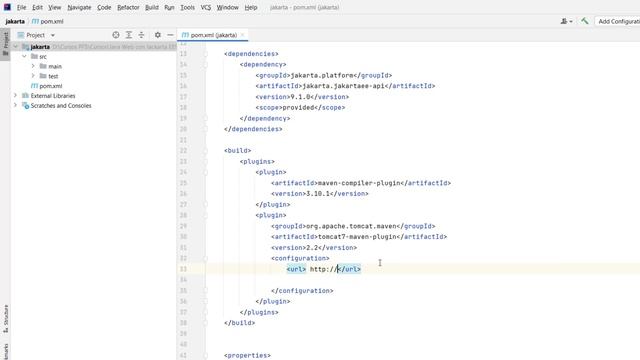
Task: Click the folded-window Project panel icon
Action: (20, 35)
